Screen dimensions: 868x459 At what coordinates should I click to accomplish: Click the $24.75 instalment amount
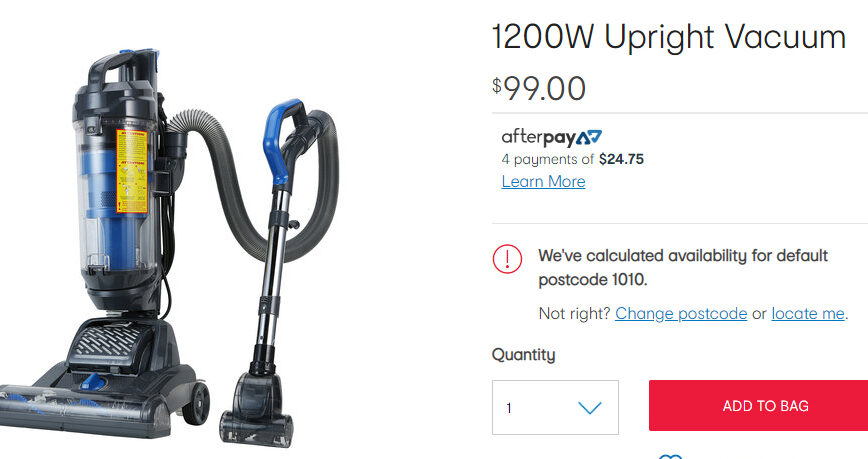pyautogui.click(x=621, y=159)
